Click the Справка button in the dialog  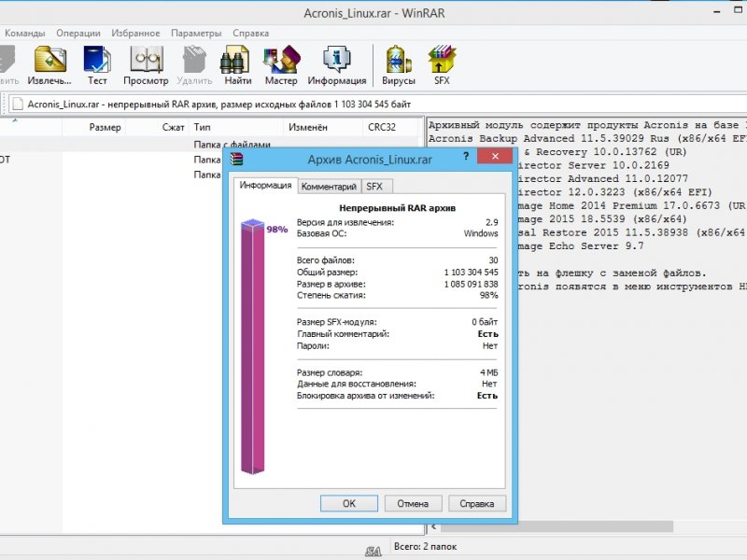pyautogui.click(x=477, y=503)
